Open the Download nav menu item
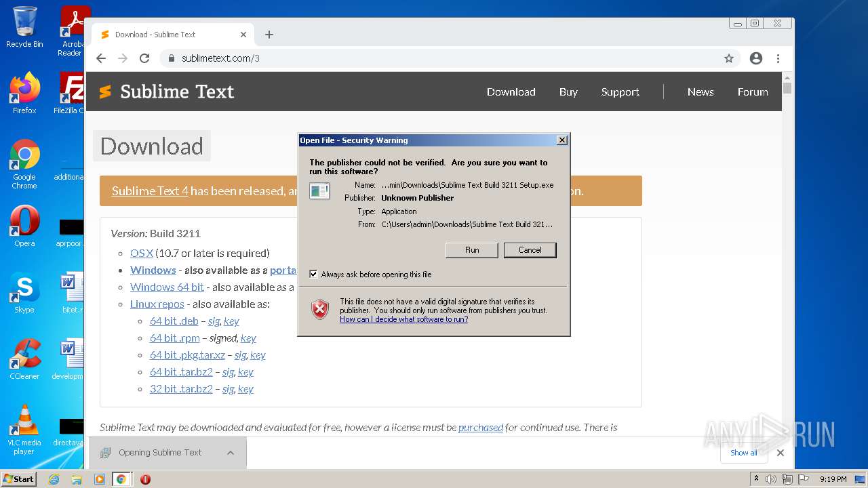Screen dimensions: 868x488 pos(511,92)
